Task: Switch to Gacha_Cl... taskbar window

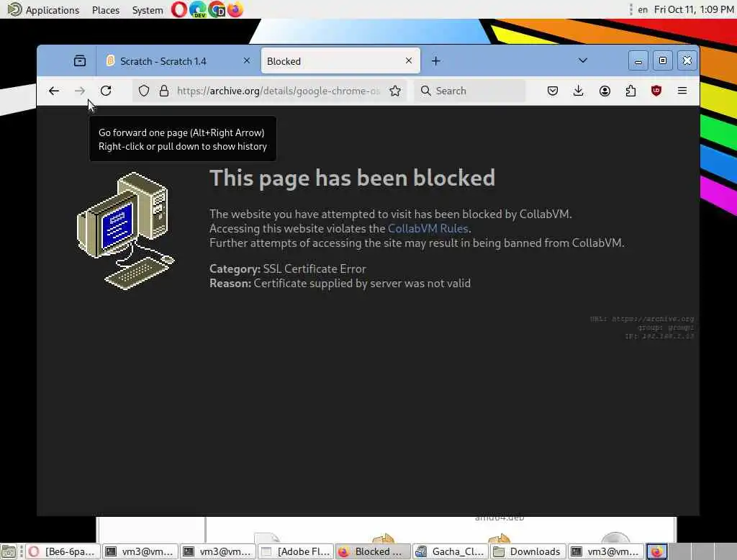Action: 451,551
